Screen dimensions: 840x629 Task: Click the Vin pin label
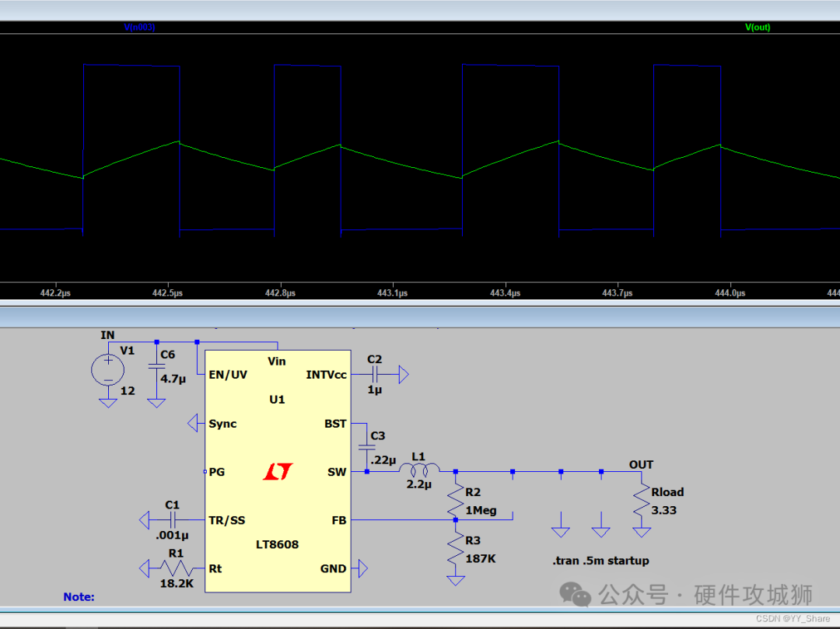[276, 362]
